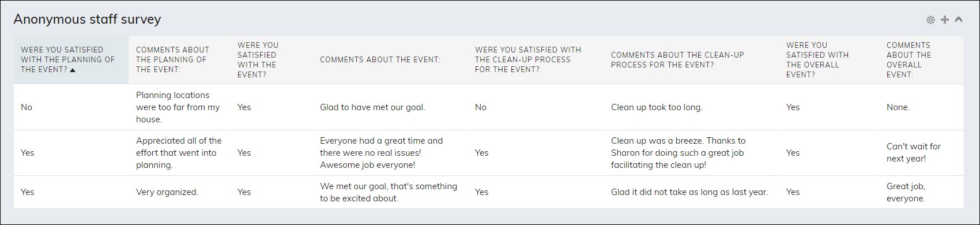Sort by Comments about the planning header
Viewport: 980px width, 225px height.
click(179, 60)
